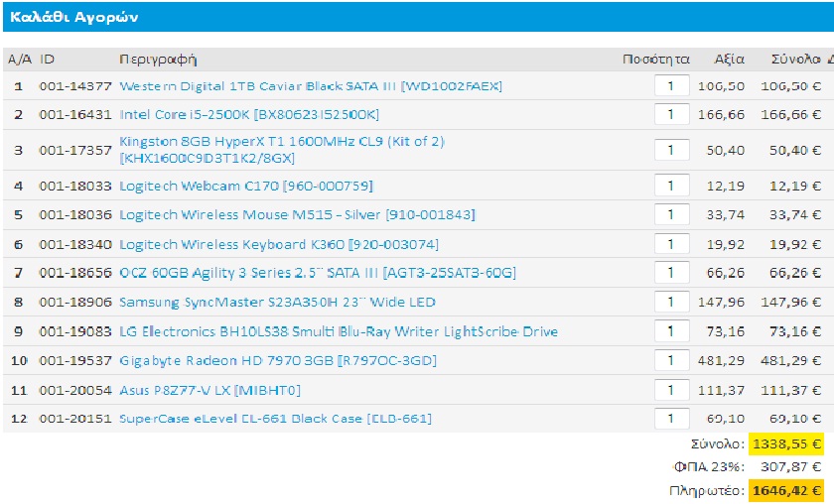This screenshot has width=834, height=504.
Task: Select product ID 001-16431
Action: click(x=75, y=115)
